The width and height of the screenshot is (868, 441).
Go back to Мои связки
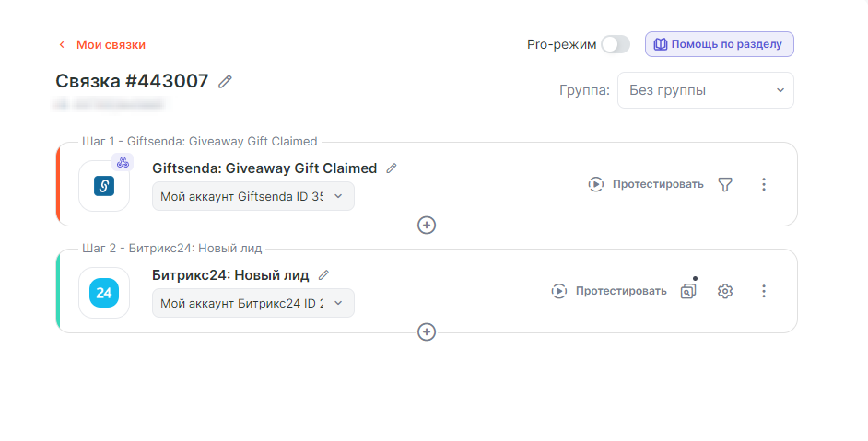point(101,44)
